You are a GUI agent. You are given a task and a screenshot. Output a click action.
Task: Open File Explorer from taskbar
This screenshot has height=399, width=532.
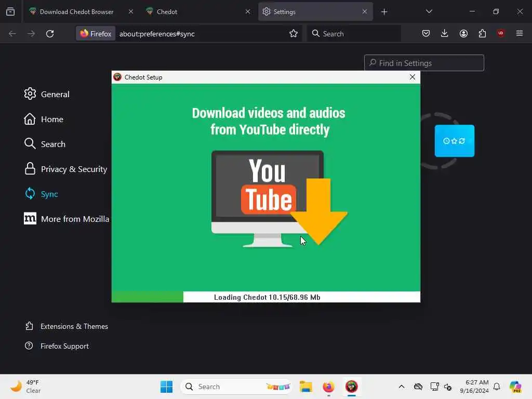point(305,387)
